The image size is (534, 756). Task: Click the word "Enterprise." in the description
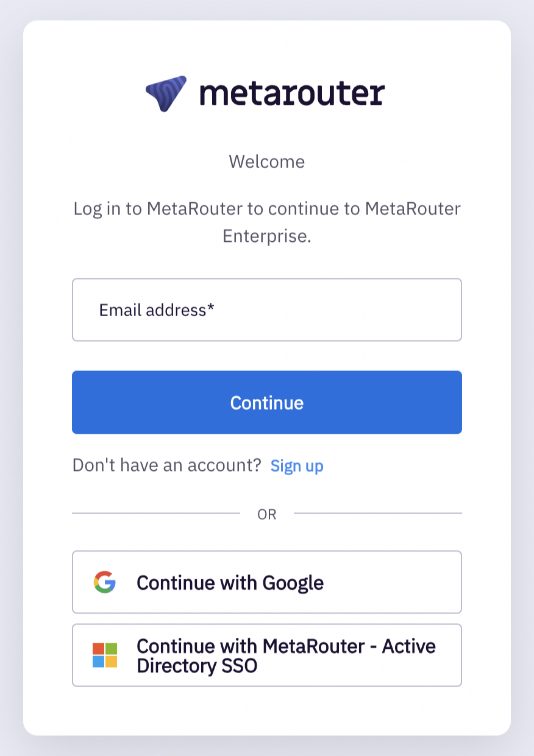[x=266, y=236]
